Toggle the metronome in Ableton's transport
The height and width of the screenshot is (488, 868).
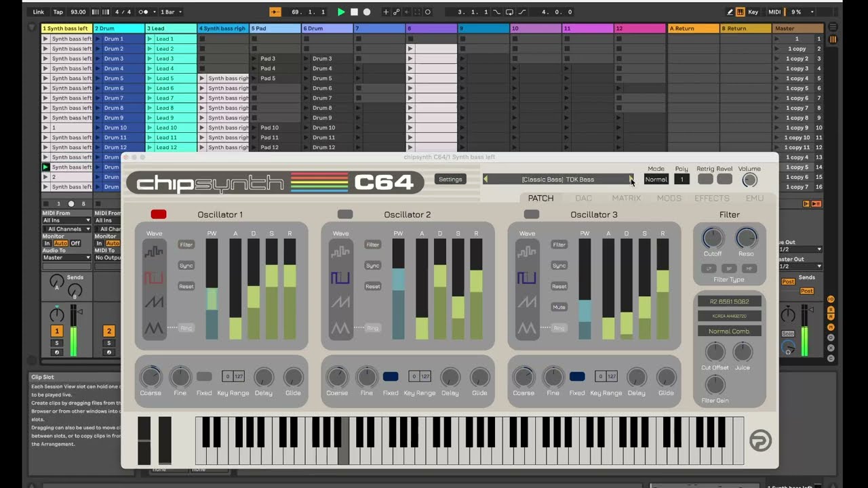coord(143,12)
